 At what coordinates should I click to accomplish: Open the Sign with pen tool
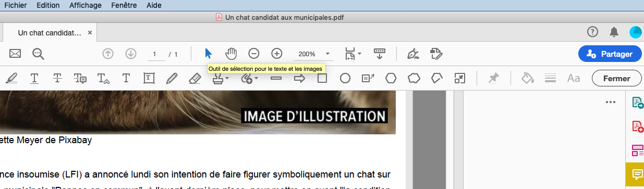[x=413, y=53]
